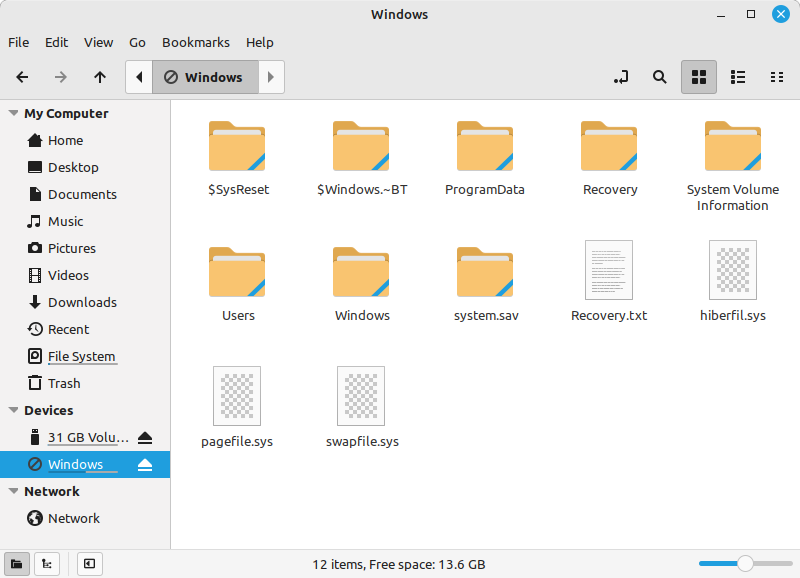Show Treeview in the sidebar
The width and height of the screenshot is (800, 578).
(47, 564)
